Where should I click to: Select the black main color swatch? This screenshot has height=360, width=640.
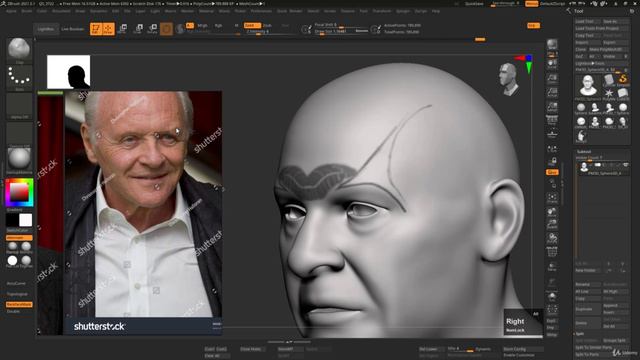12,220
